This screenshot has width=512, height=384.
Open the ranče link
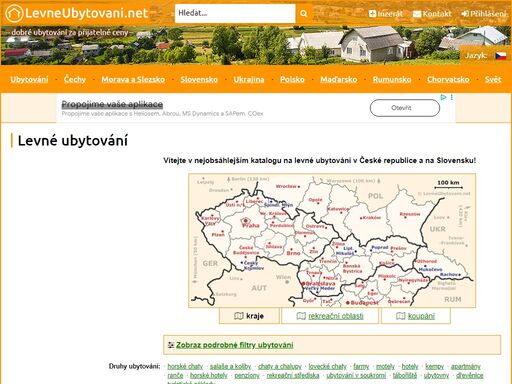pos(175,375)
